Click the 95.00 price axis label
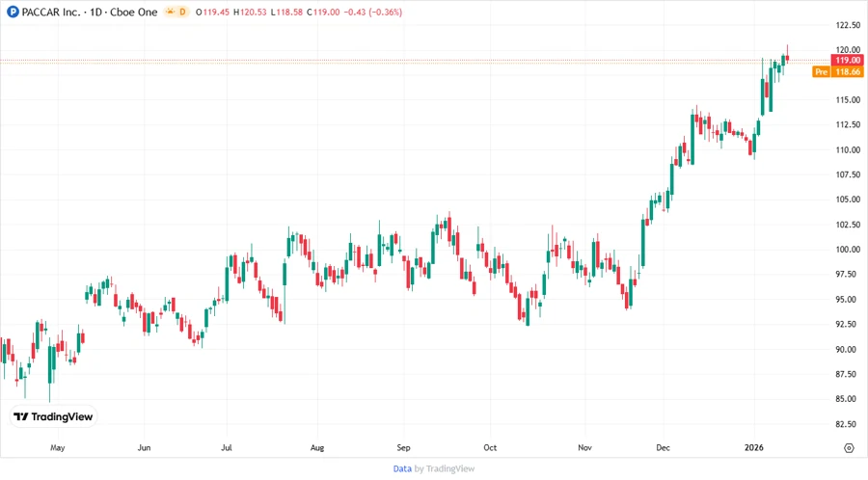Image resolution: width=868 pixels, height=480 pixels. (x=848, y=299)
